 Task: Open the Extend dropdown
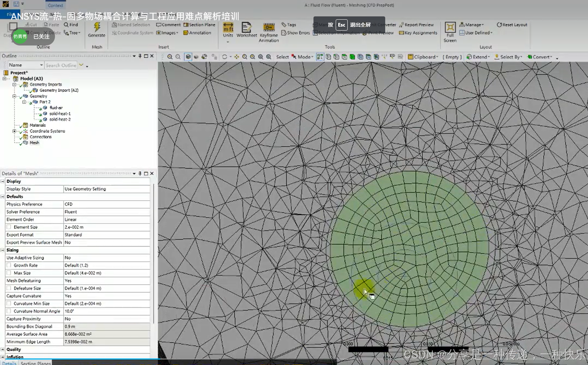(478, 57)
